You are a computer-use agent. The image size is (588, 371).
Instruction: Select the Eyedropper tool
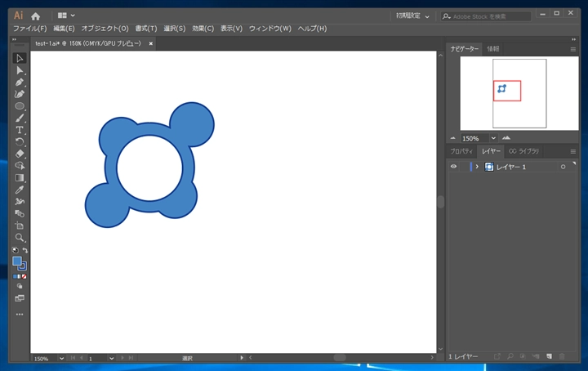tap(20, 190)
